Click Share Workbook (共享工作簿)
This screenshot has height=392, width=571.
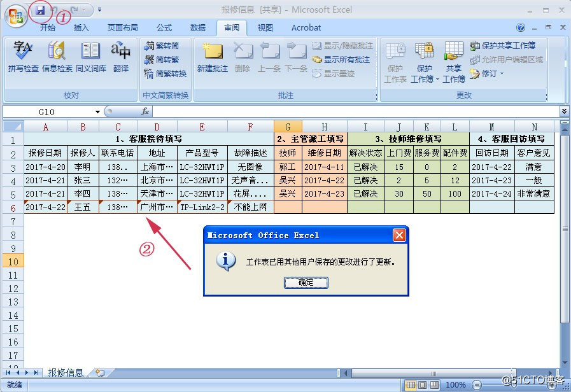pyautogui.click(x=454, y=62)
